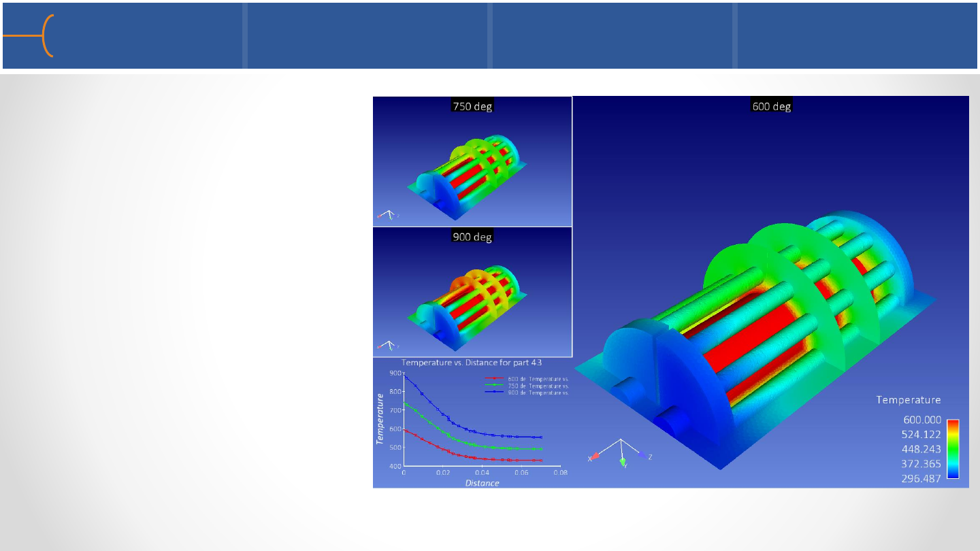Screen dimensions: 980x551
Task: Click the axis triad in the 900 deg view
Action: tap(388, 346)
